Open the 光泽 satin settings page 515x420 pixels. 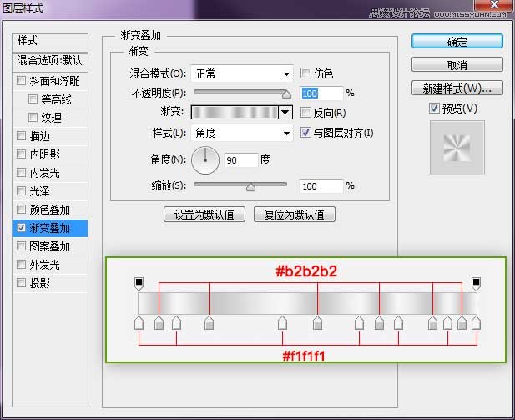40,191
